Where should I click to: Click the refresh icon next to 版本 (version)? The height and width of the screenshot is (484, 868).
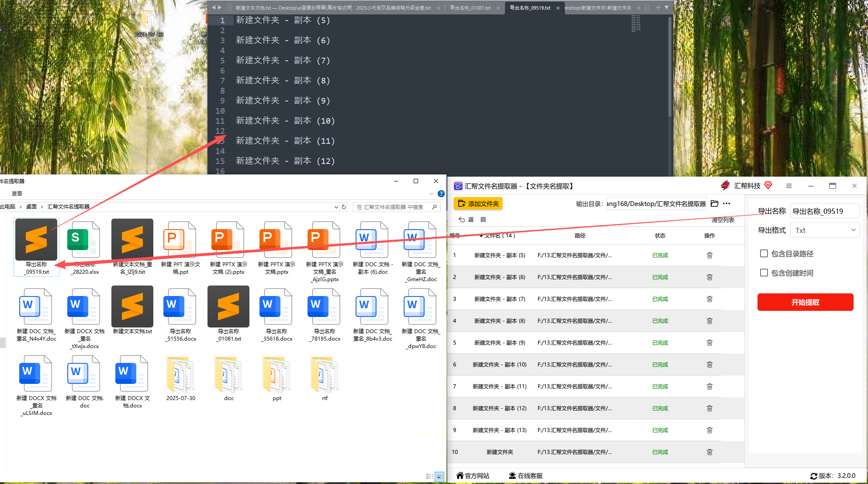tap(813, 476)
